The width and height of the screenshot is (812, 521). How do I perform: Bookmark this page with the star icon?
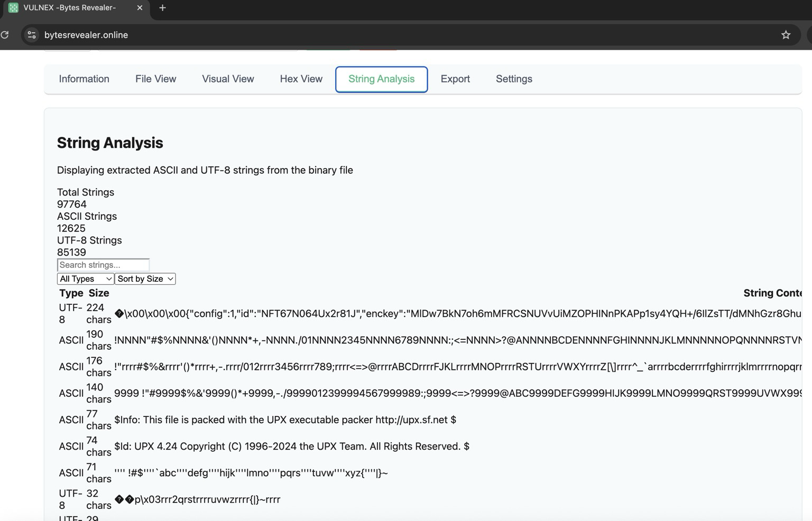point(786,35)
